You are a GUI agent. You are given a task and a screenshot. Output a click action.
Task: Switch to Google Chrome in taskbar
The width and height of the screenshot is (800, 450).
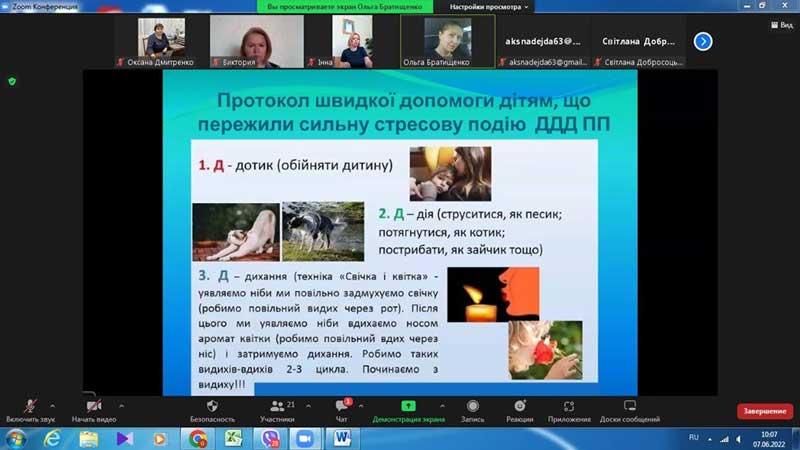(197, 439)
